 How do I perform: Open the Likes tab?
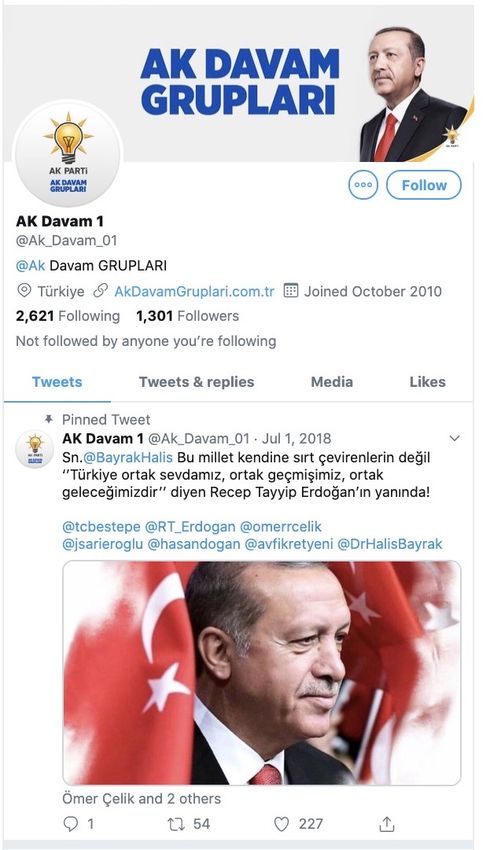(x=428, y=382)
